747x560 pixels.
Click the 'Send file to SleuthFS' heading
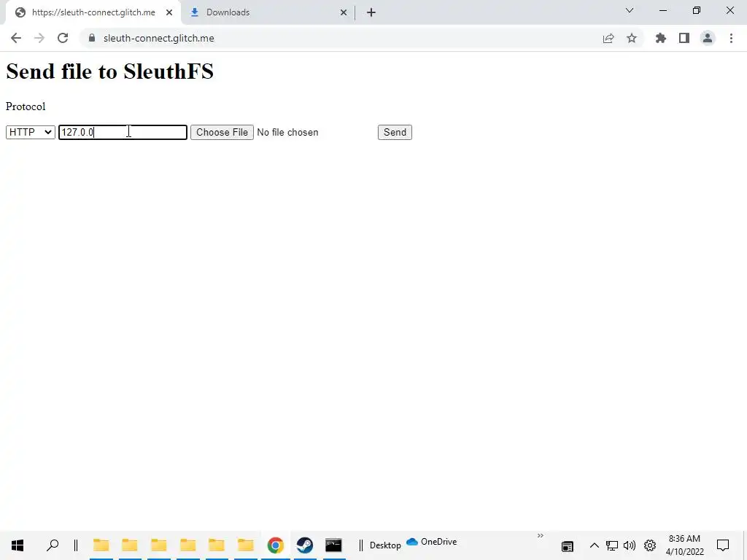(109, 71)
